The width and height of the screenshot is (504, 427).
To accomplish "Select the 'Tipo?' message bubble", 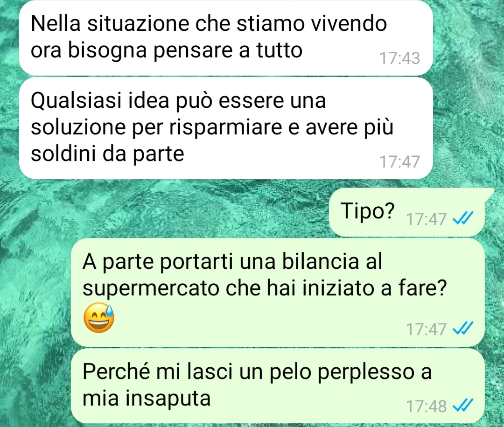I will coord(407,212).
